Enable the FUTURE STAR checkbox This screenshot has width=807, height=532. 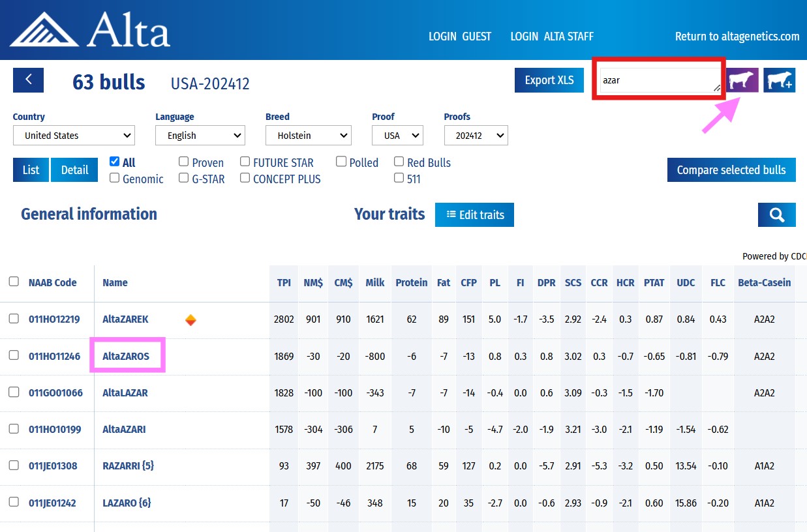click(245, 162)
